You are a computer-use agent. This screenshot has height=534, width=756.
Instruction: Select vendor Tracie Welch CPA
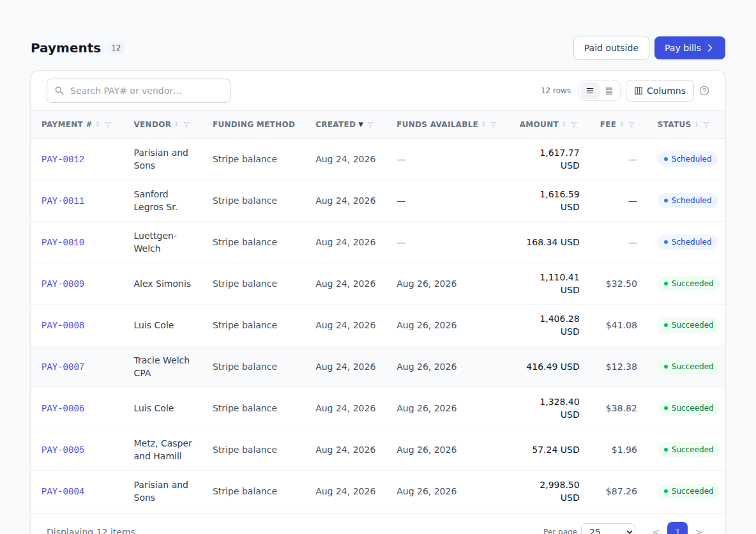[162, 367]
